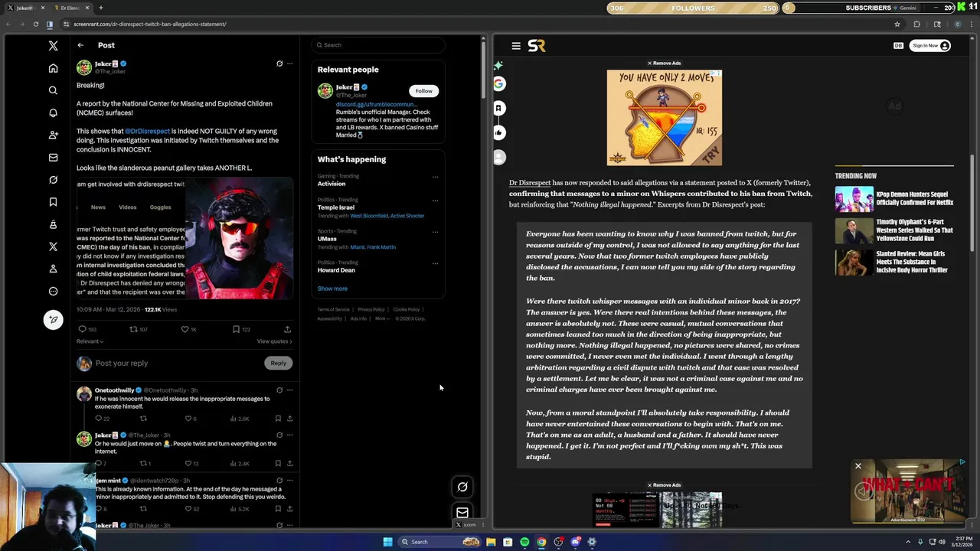
Task: Bookmark the Joker's main post
Action: 236,329
